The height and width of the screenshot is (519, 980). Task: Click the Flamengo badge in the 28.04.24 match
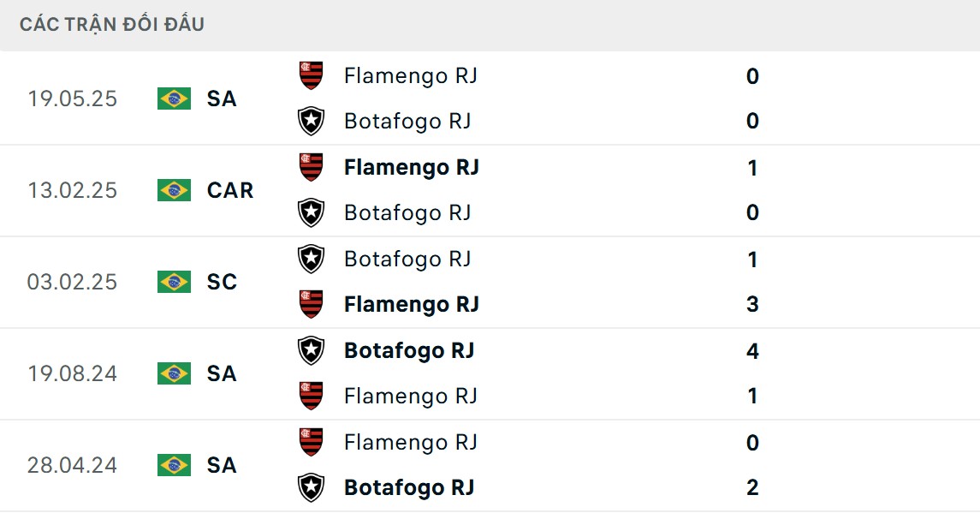pyautogui.click(x=311, y=442)
